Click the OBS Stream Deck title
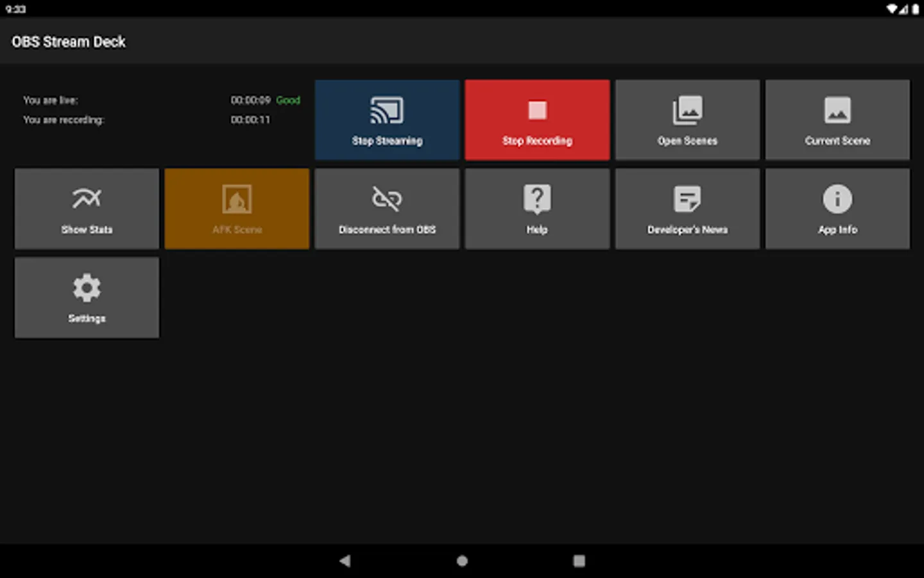The height and width of the screenshot is (578, 924). (69, 42)
